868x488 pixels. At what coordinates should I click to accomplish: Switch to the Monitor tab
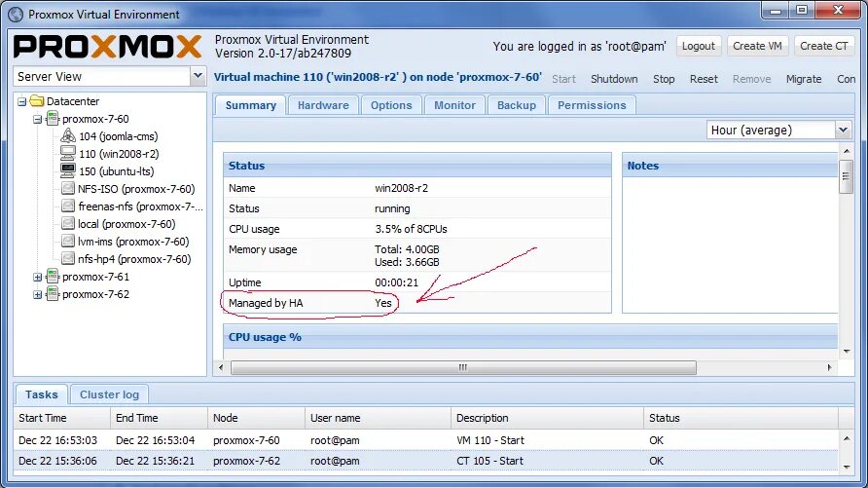coord(454,105)
